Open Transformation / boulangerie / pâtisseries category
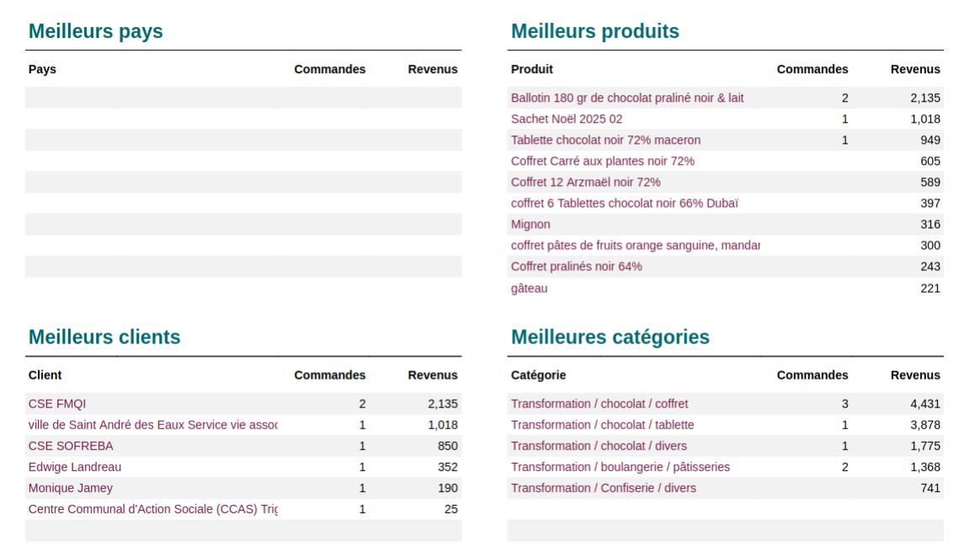Screen dimensions: 980x552 620,467
